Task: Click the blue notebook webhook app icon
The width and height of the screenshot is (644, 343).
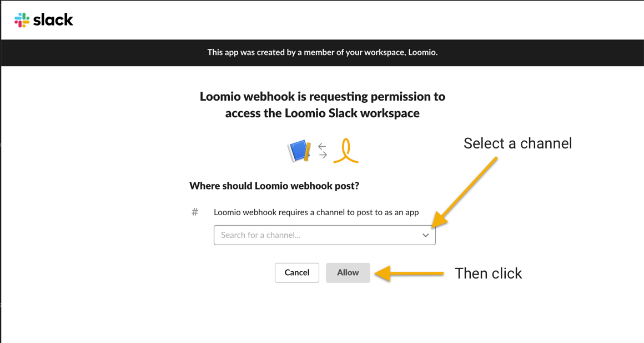Action: coord(299,151)
